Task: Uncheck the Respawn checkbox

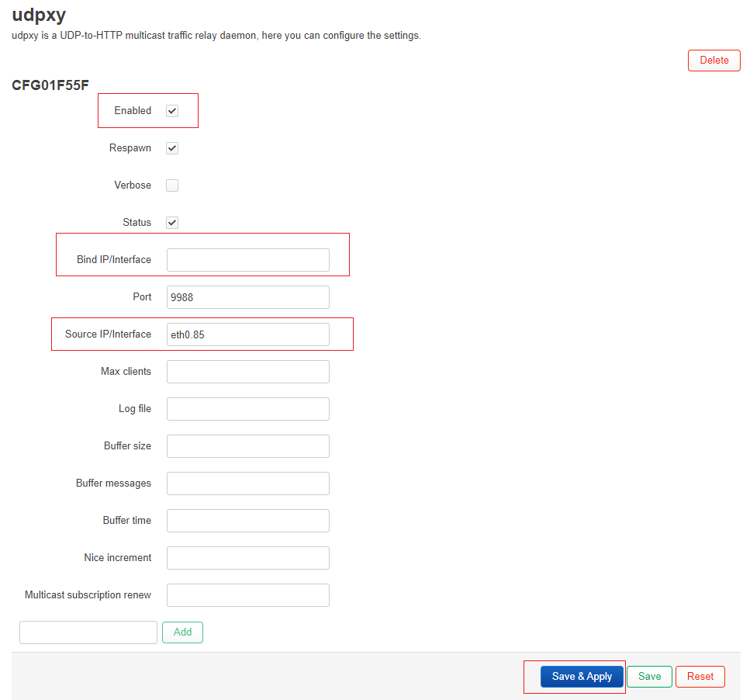Action: click(172, 148)
